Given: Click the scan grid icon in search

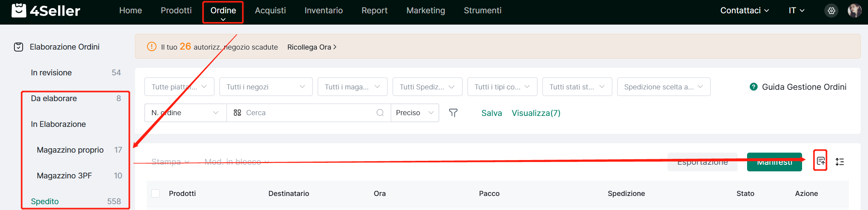Looking at the screenshot, I should tap(237, 113).
